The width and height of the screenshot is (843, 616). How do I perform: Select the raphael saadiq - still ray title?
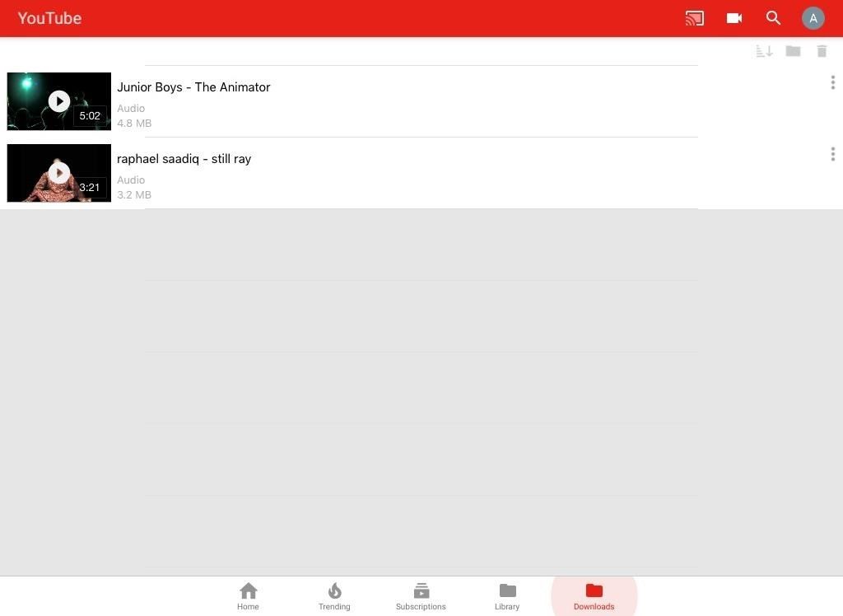point(184,158)
